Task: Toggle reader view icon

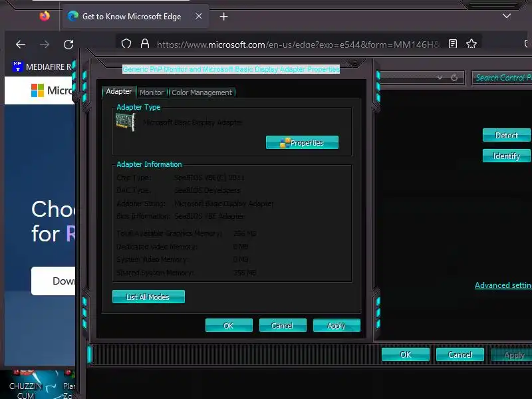Action: (453, 44)
